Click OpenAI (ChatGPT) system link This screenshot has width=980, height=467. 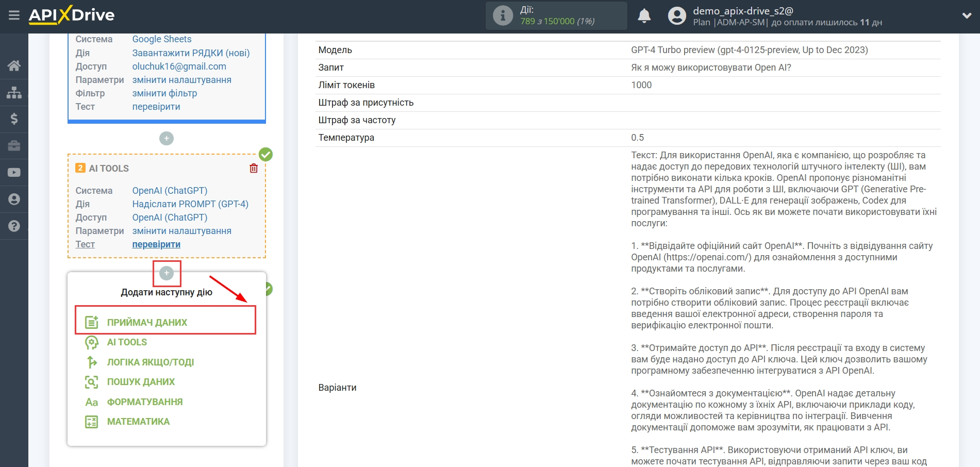pos(170,191)
